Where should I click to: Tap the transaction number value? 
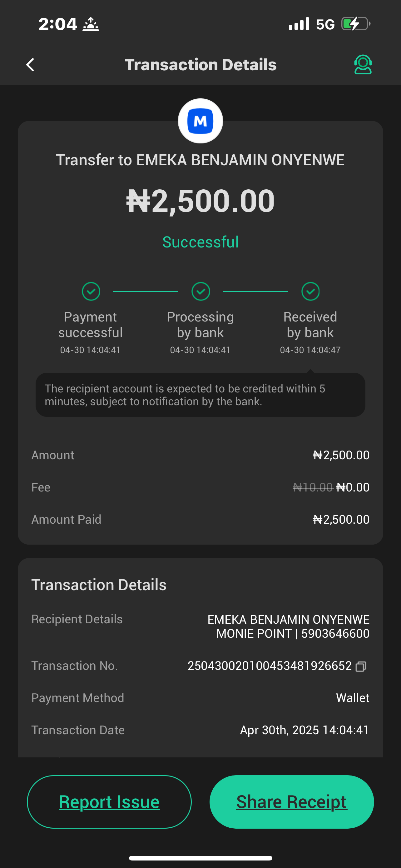(269, 666)
